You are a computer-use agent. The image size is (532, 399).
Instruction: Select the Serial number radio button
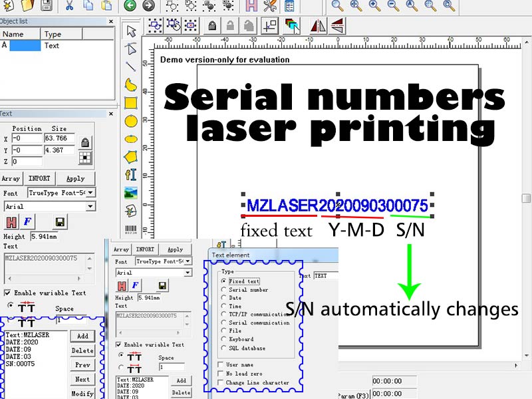coord(223,290)
